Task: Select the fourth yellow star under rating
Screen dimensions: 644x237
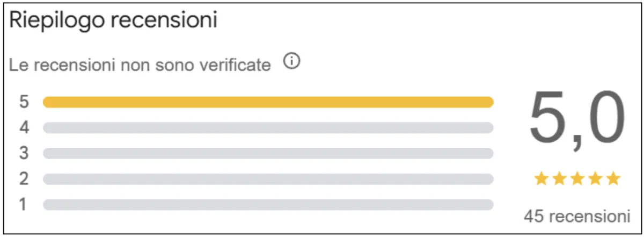Action: pyautogui.click(x=596, y=179)
